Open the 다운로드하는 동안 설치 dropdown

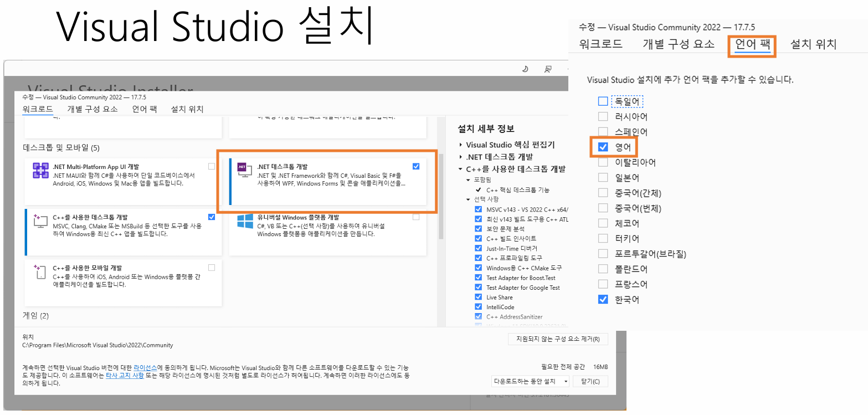click(x=531, y=381)
